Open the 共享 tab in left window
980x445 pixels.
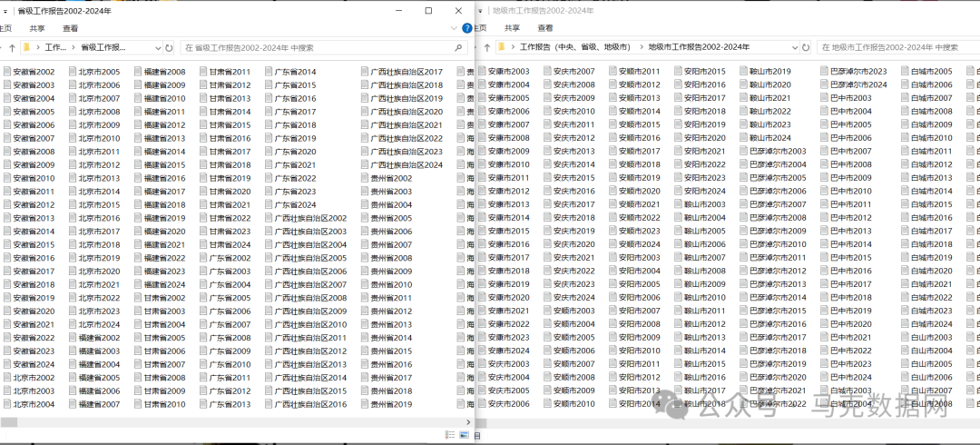(37, 28)
